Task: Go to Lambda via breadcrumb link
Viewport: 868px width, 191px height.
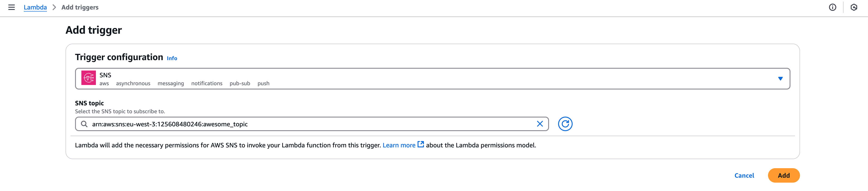Action: [35, 7]
